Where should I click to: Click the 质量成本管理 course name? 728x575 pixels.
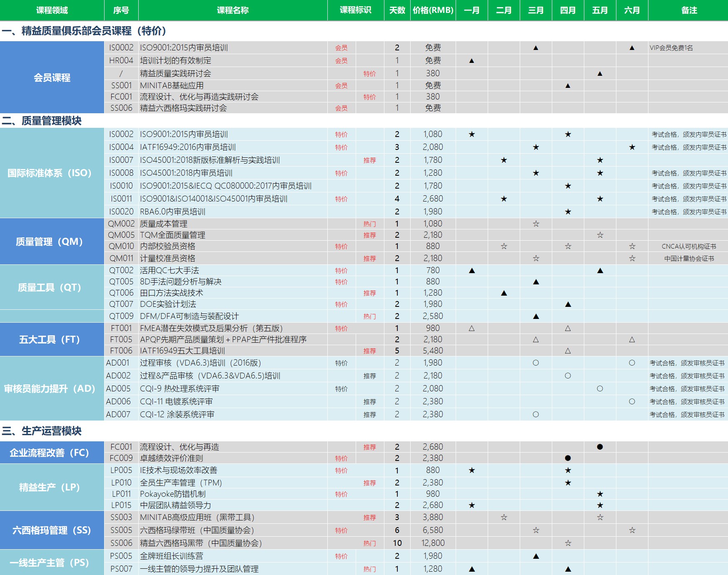coord(164,224)
